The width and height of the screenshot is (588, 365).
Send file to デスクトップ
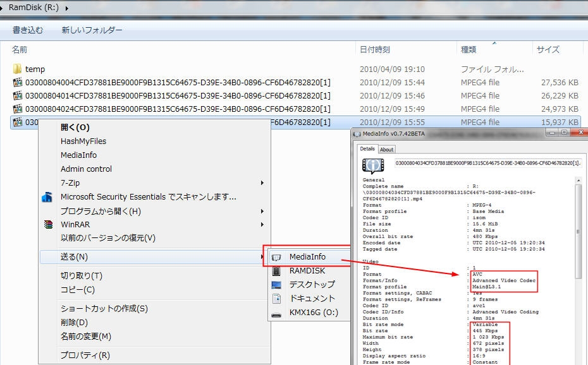tap(312, 285)
